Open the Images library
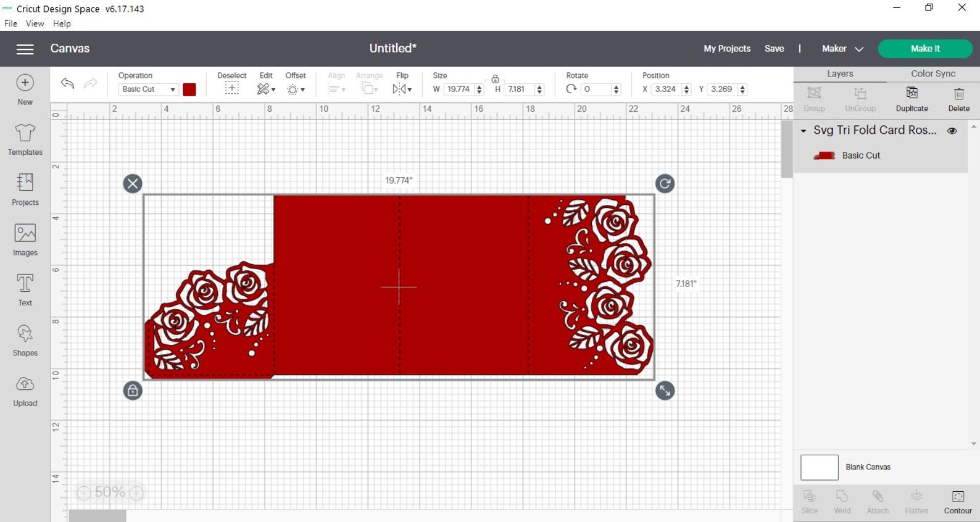This screenshot has width=980, height=522. (x=25, y=240)
